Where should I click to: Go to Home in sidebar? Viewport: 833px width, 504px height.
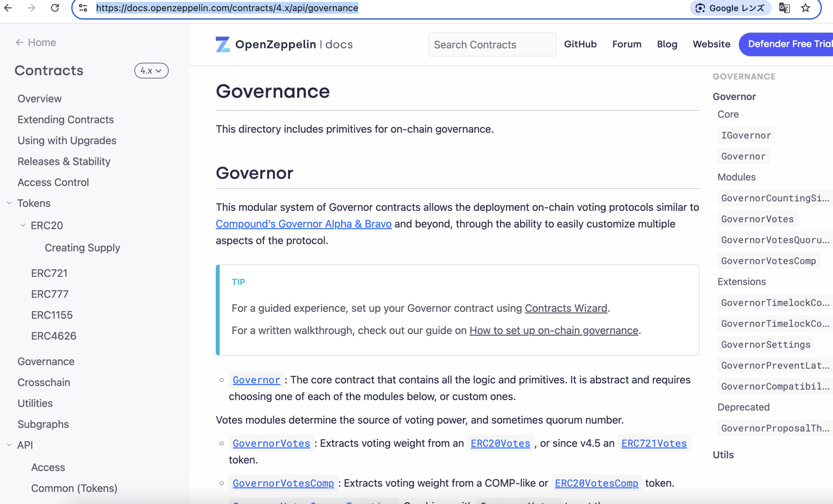click(x=36, y=42)
